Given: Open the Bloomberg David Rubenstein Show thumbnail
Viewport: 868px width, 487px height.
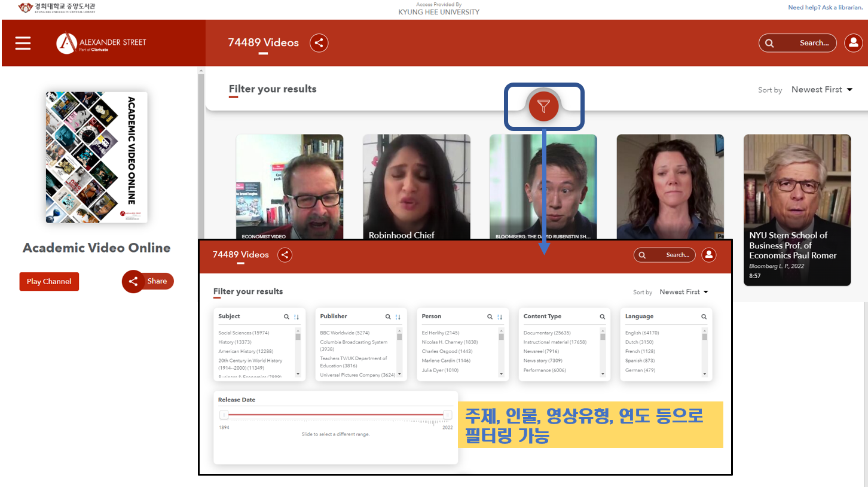Looking at the screenshot, I should point(543,187).
